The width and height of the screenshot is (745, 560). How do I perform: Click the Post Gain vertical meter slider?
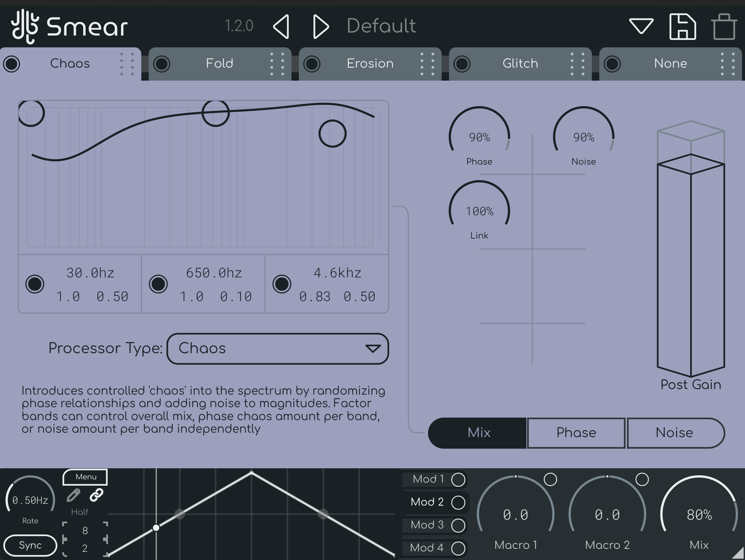[691, 259]
